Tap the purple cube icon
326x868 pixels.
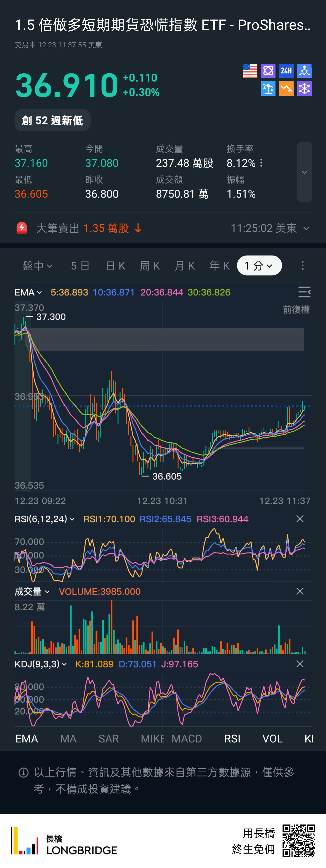coord(304,89)
